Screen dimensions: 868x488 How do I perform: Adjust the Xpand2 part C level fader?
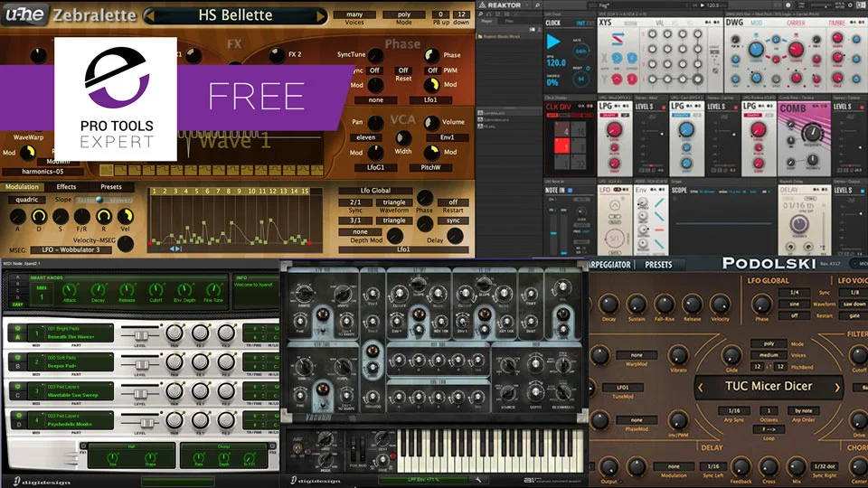[140, 393]
